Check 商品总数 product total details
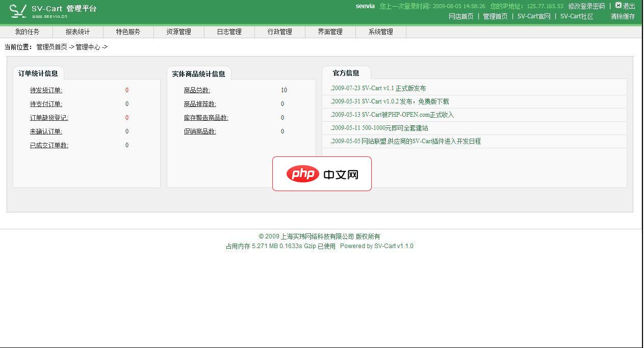Screen dimensions: 644x348 coord(197,90)
